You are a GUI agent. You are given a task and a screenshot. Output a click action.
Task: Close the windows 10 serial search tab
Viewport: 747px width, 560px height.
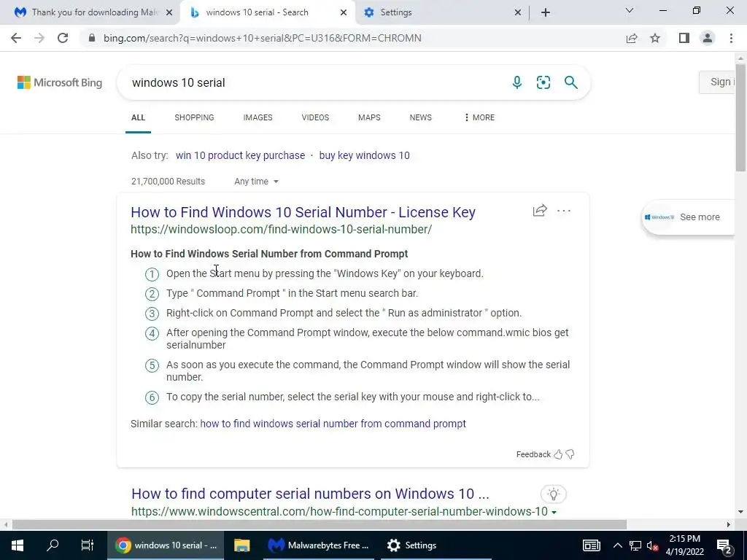(x=344, y=12)
